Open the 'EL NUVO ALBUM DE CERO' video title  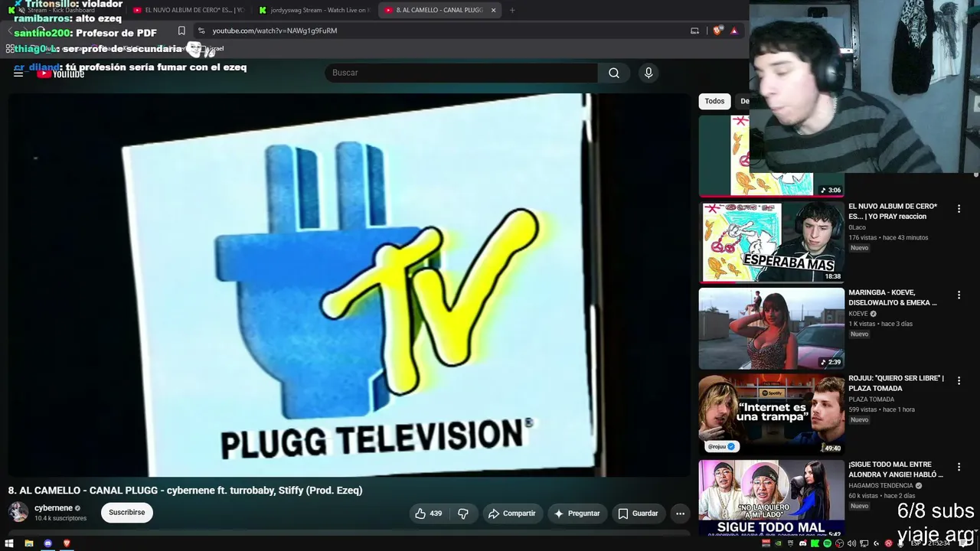pyautogui.click(x=893, y=211)
